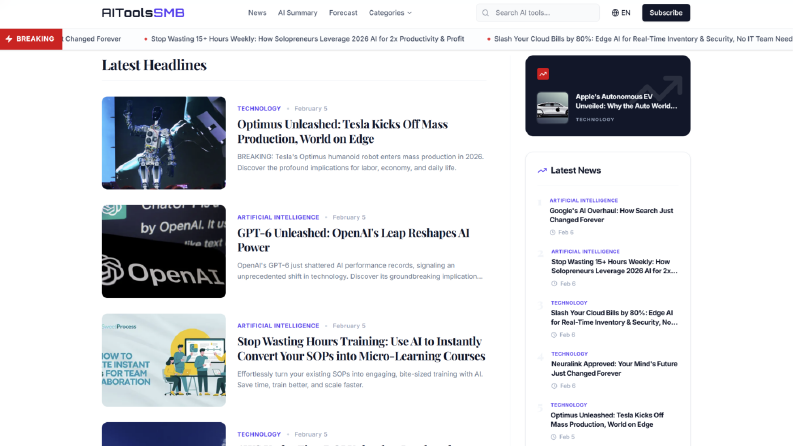Open headline Optimus Unleashed Tesla Mass Production

point(342,131)
